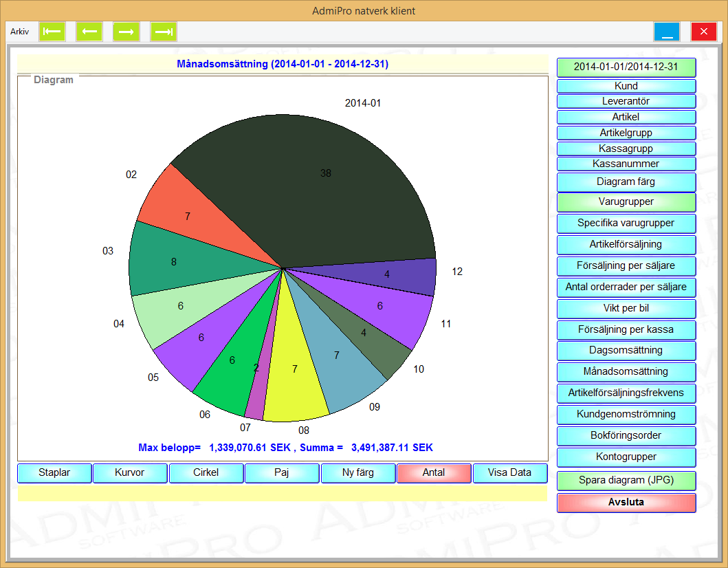Toggle the Varugrupper report button

click(626, 202)
